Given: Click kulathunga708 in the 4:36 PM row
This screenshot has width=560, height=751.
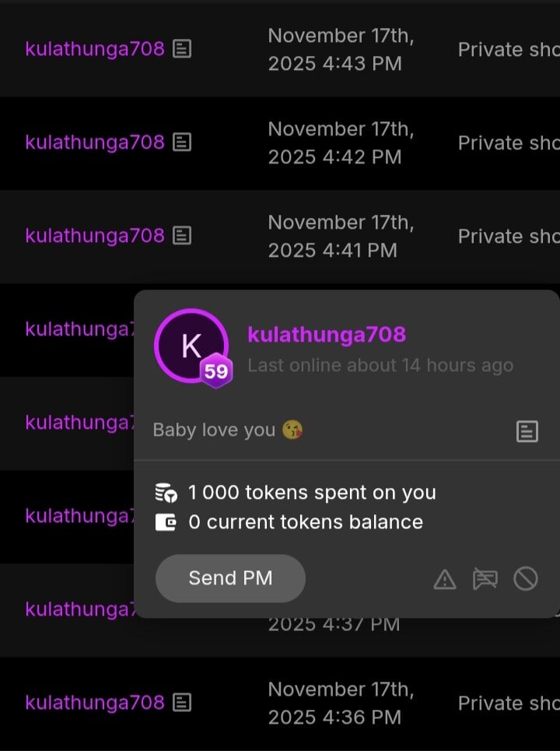Looking at the screenshot, I should (x=95, y=703).
